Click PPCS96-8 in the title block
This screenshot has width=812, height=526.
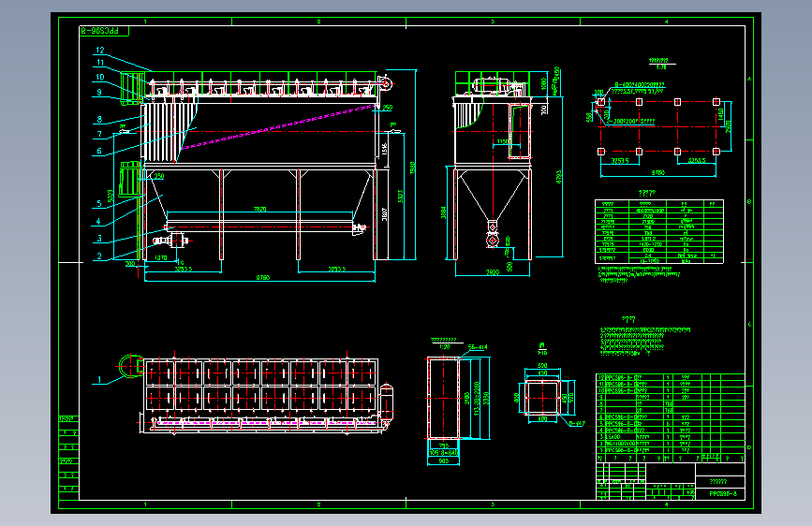click(x=723, y=494)
